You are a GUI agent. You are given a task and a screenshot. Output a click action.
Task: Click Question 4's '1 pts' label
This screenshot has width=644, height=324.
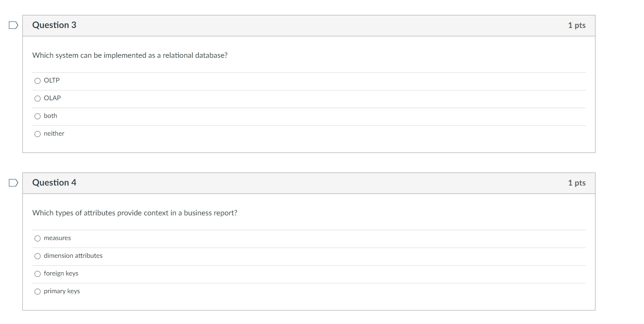(576, 183)
